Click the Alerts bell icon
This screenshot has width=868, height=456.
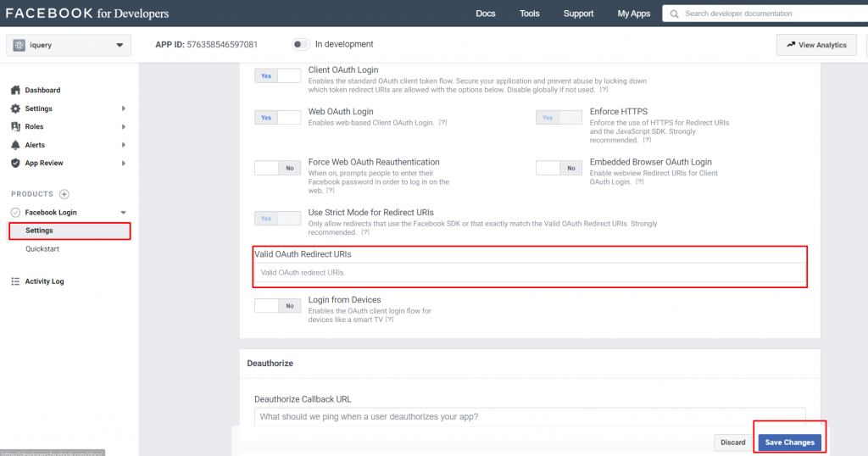click(x=15, y=145)
